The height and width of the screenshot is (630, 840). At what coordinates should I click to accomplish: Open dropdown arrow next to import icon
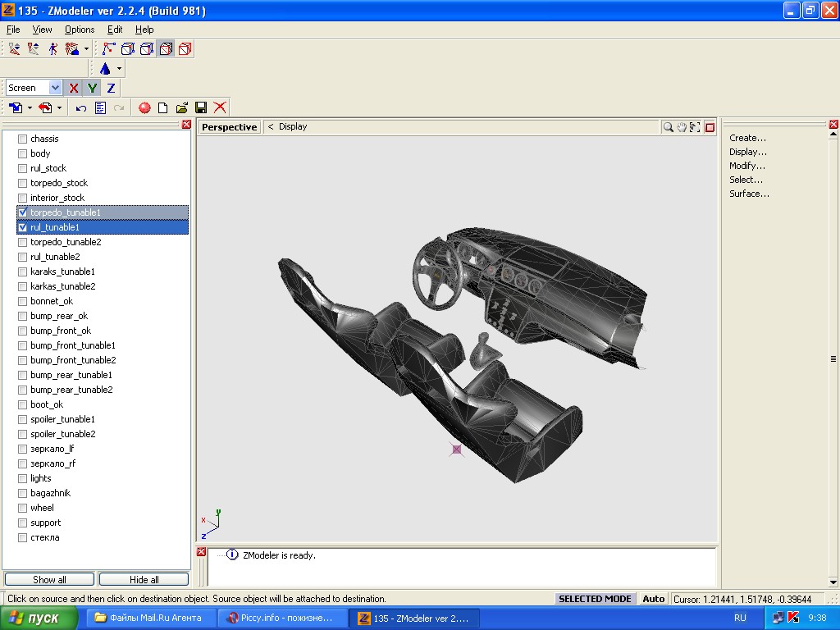(30, 107)
